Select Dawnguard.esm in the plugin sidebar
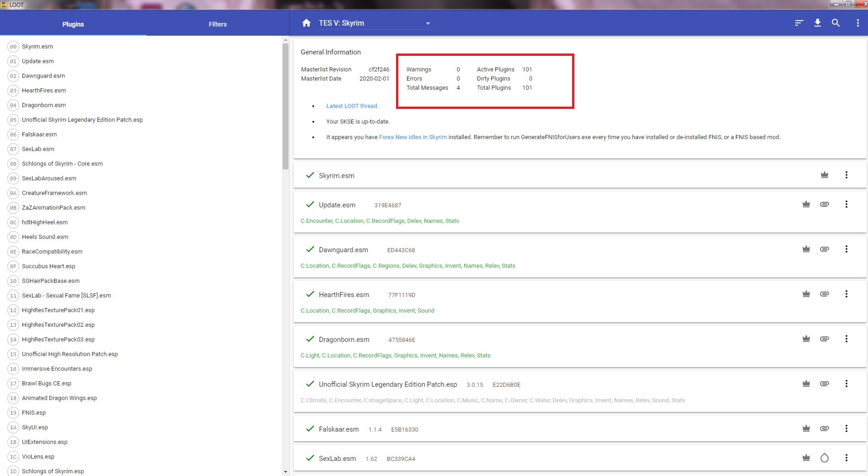 [43, 76]
